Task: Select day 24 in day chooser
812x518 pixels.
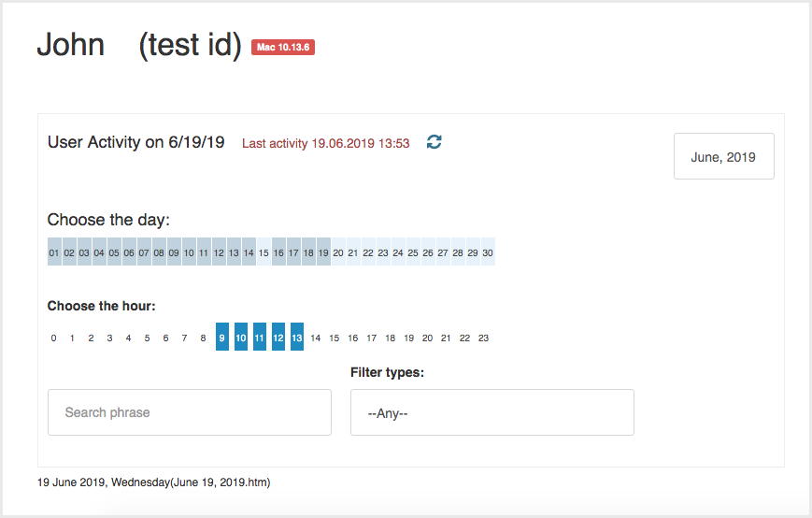Action: (x=398, y=252)
